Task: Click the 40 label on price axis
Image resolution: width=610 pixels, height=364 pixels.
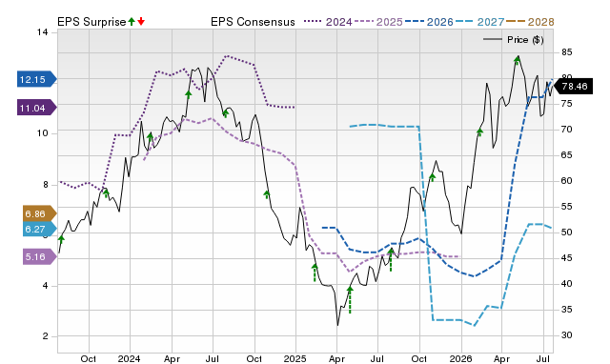Action: click(x=566, y=284)
